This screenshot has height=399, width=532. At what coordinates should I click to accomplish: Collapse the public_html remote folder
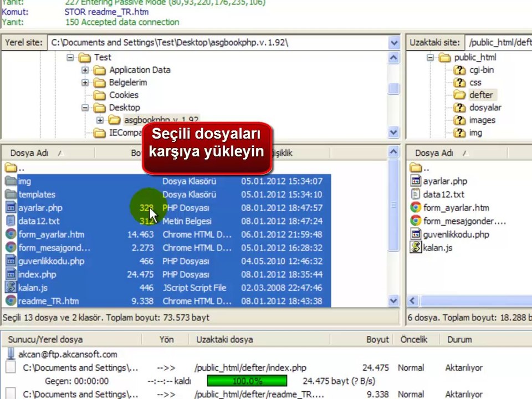[430, 57]
